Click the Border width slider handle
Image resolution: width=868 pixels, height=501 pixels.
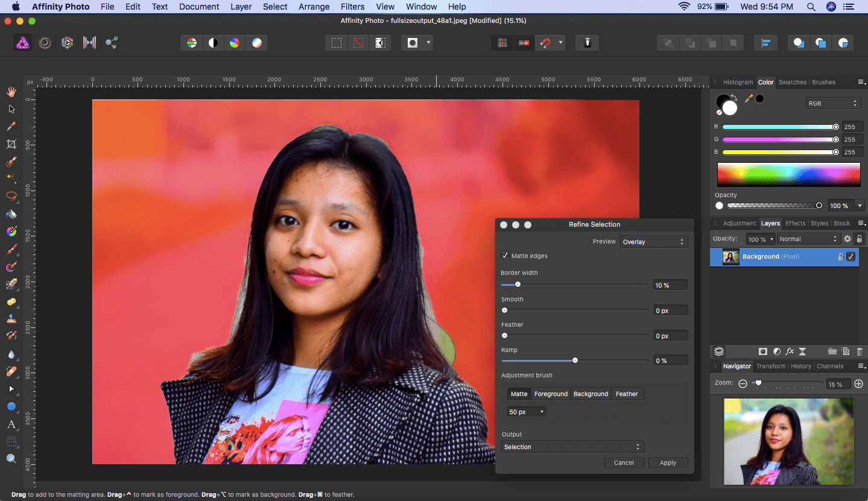tap(517, 285)
